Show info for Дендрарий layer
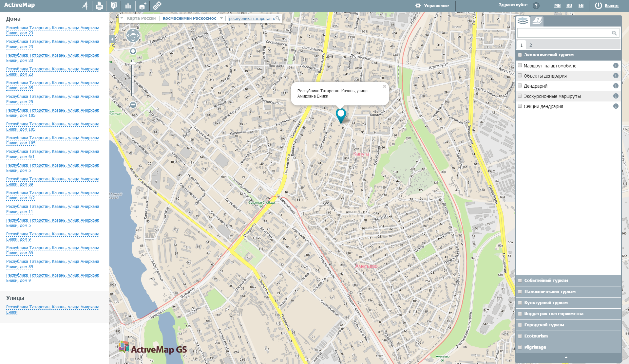 616,86
